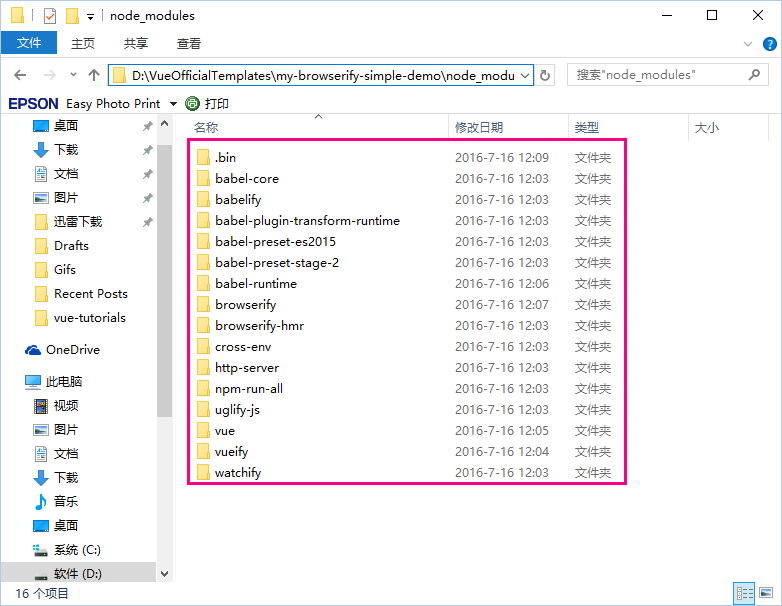
Task: Click navigation pane scroll down arrow
Action: pos(165,574)
